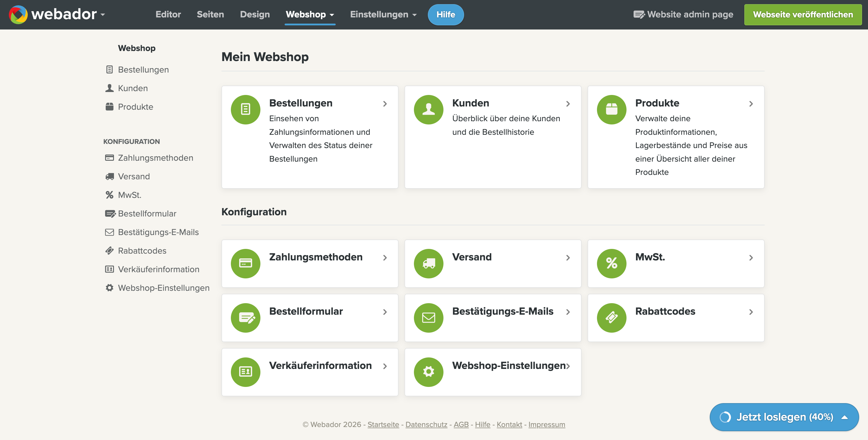The height and width of the screenshot is (440, 868).
Task: Open the Impressum footer link
Action: (546, 424)
